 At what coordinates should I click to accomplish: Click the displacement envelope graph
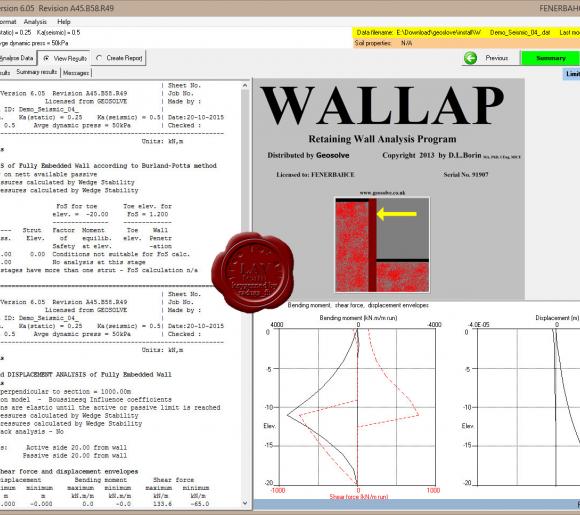point(529,407)
